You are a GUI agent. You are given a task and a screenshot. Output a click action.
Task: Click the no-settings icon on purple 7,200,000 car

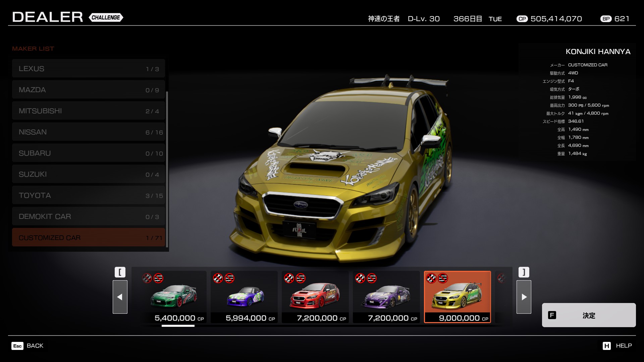tap(372, 278)
